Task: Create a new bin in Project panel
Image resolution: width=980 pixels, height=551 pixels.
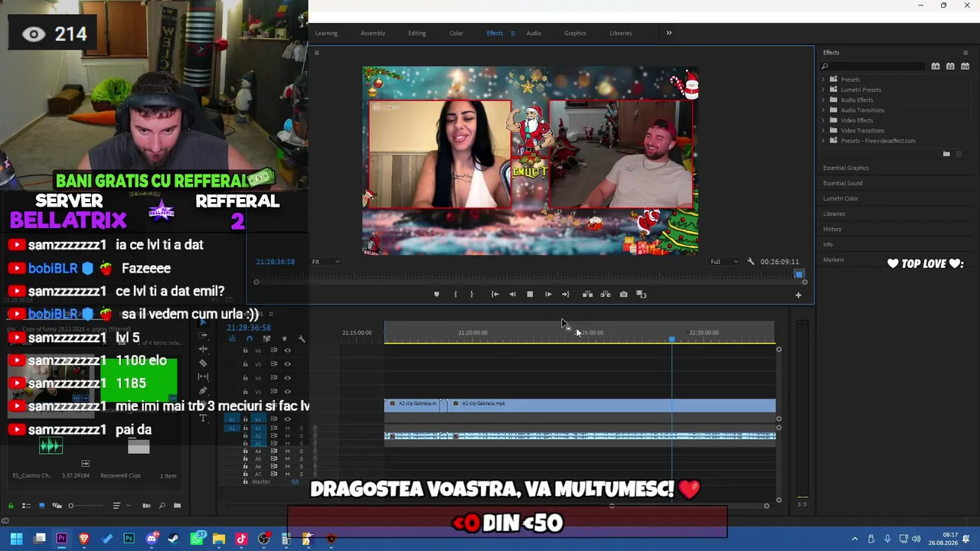Action: click(x=177, y=505)
